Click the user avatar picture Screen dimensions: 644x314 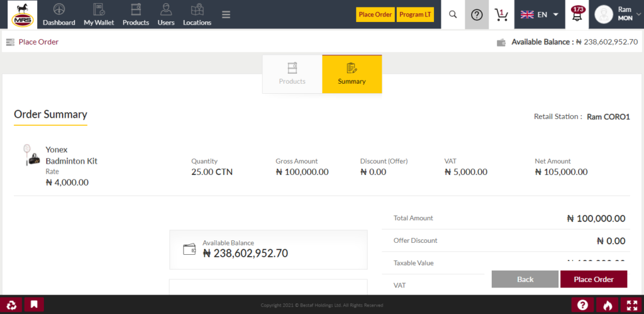click(x=604, y=14)
